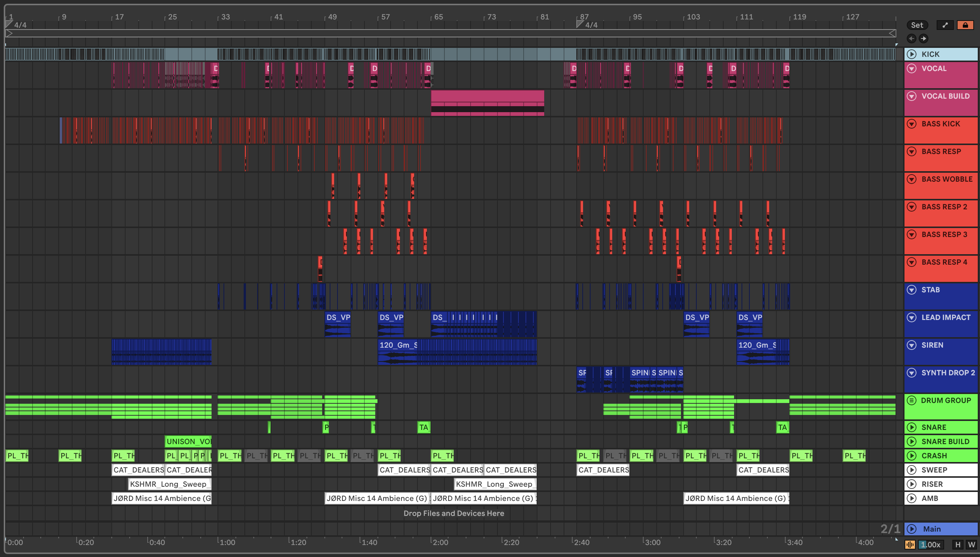The width and height of the screenshot is (980, 557).
Task: Toggle the orange waveform display button
Action: pos(910,544)
